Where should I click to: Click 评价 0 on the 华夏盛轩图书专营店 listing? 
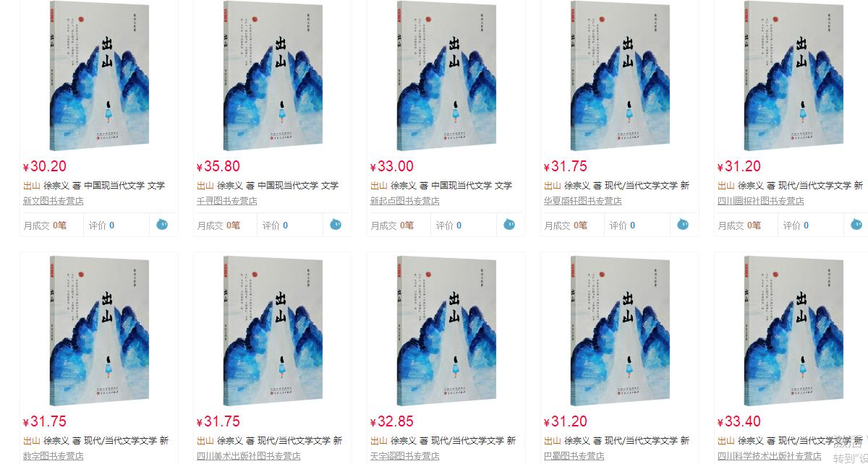click(x=622, y=225)
